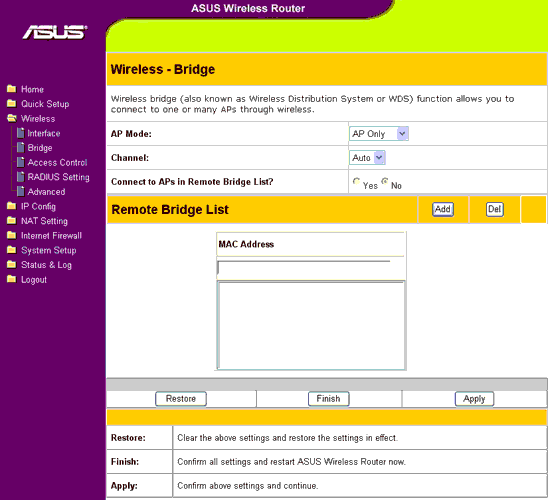Click the NAT Setting folder icon
Image resolution: width=550 pixels, height=500 pixels.
(12, 221)
